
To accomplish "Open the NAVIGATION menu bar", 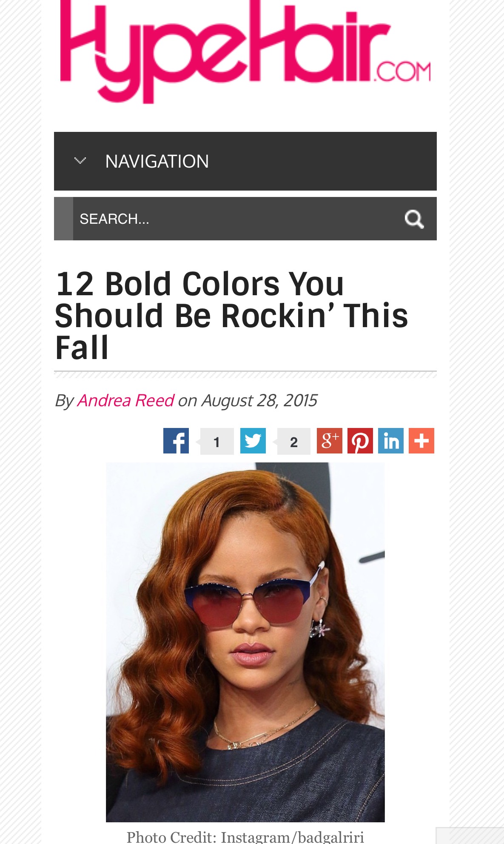I will [x=245, y=161].
